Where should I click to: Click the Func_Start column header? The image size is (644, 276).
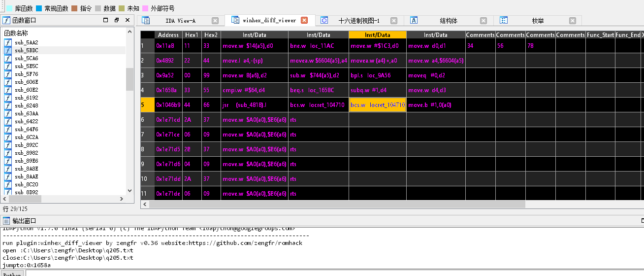600,35
